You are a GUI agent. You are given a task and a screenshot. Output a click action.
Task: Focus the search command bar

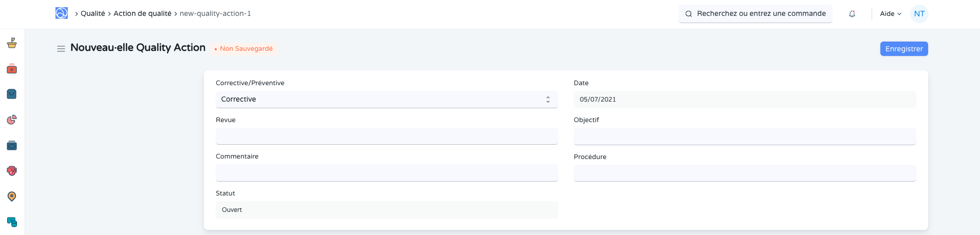point(756,14)
